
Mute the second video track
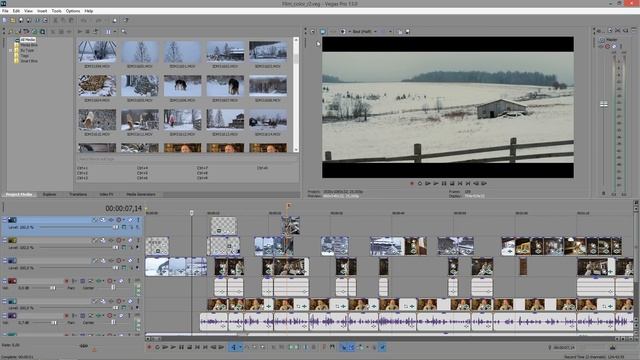(x=130, y=240)
